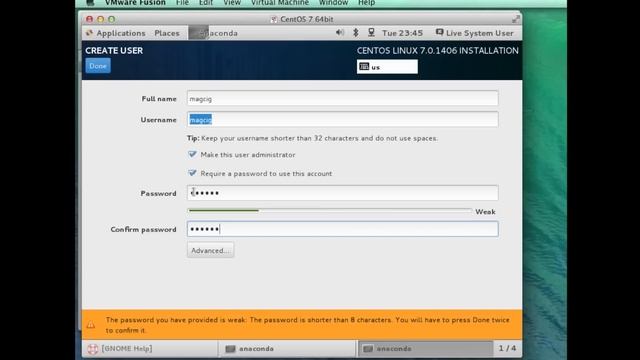
Task: Click the 1 / 4 workspace switcher
Action: pyautogui.click(x=507, y=348)
